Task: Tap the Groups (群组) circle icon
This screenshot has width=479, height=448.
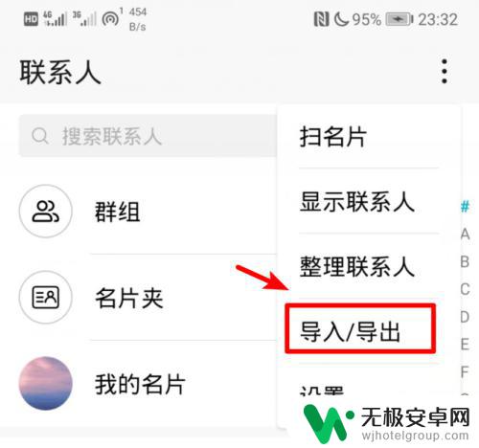Action: click(46, 211)
